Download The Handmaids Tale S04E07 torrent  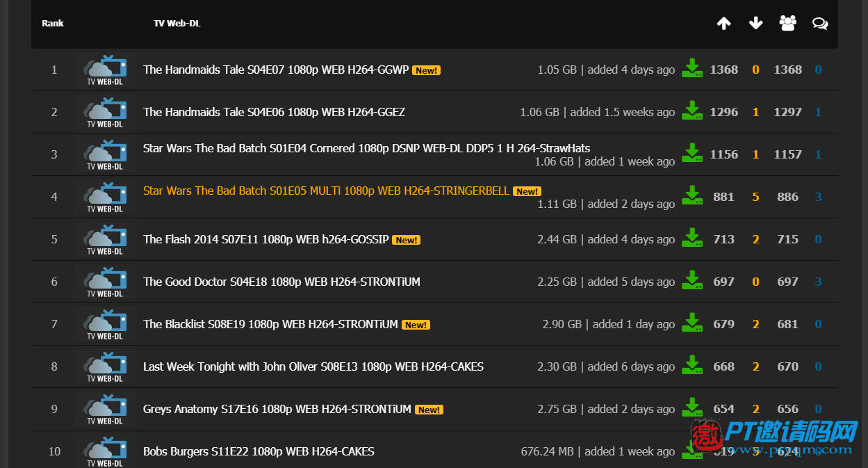(x=691, y=68)
